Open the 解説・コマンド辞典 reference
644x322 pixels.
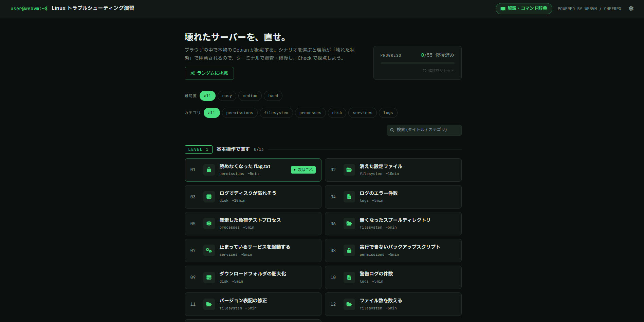[x=524, y=8]
